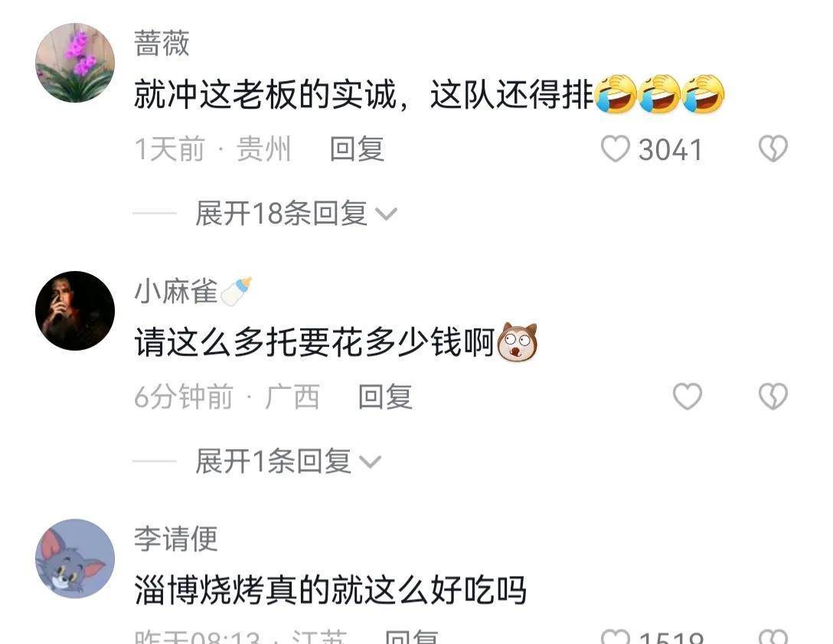
Task: Dislike 李请便's comment with the broken heart icon
Action: point(773,636)
